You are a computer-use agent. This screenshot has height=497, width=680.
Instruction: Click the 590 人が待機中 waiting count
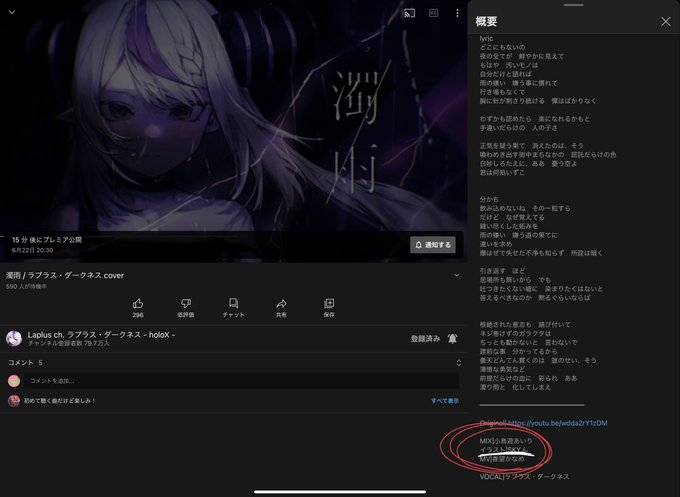tap(26, 287)
